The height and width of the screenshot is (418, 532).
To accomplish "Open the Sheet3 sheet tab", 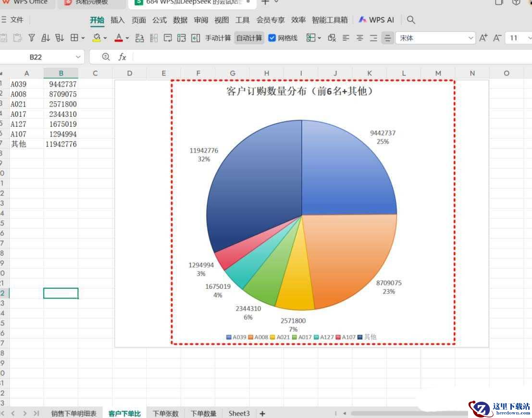I will [x=239, y=413].
